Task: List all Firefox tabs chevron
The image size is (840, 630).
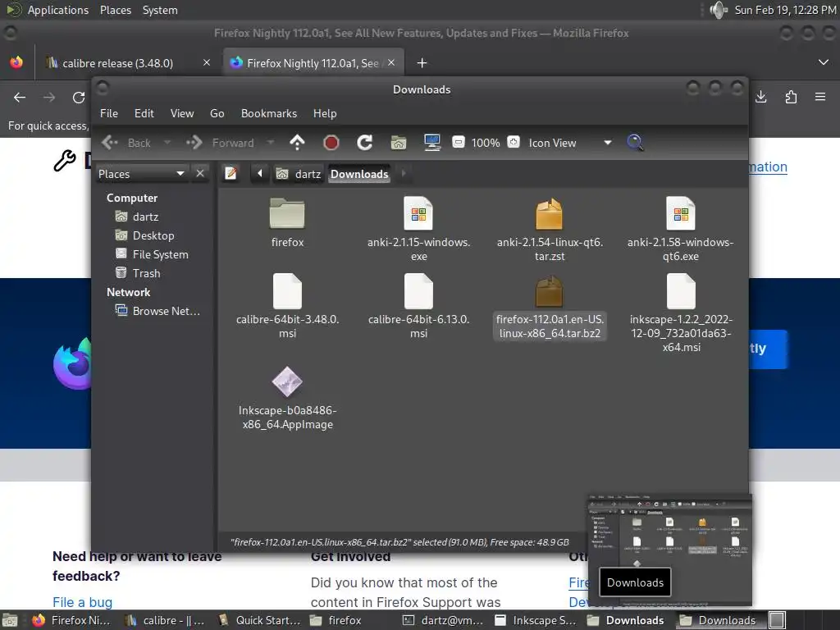Action: tap(824, 62)
